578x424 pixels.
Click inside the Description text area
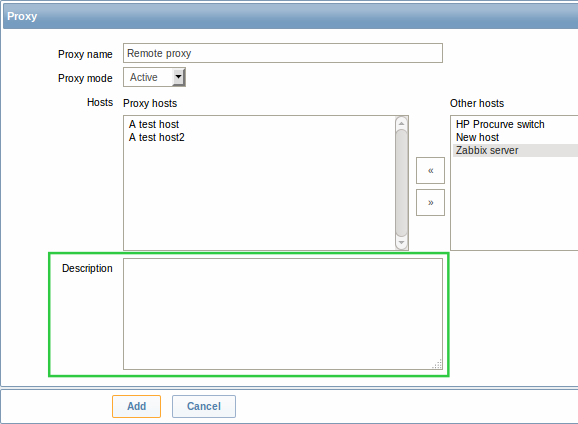click(283, 314)
